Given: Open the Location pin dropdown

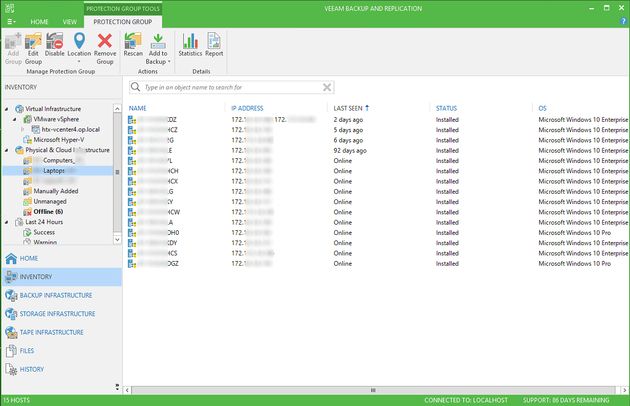Looking at the screenshot, I should coord(79,48).
